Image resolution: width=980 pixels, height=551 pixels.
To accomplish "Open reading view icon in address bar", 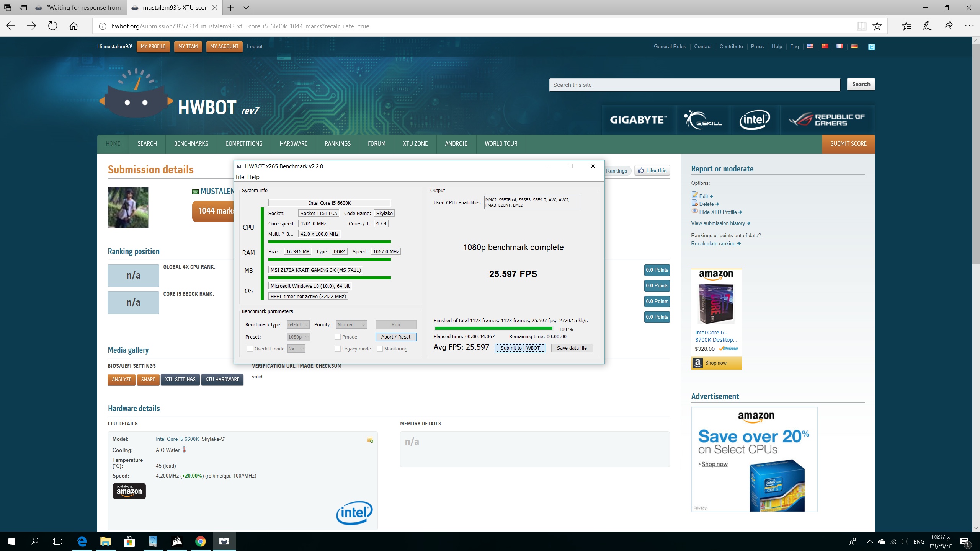I will click(x=861, y=26).
